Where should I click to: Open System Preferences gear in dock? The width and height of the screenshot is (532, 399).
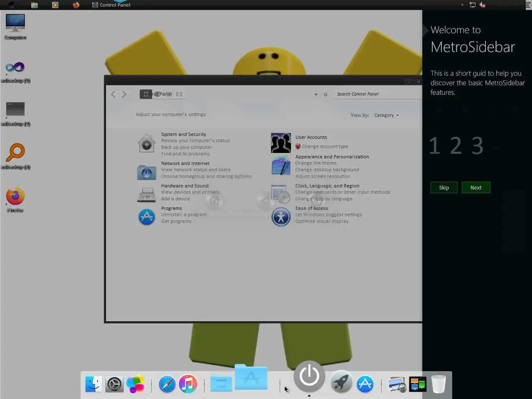tap(114, 384)
